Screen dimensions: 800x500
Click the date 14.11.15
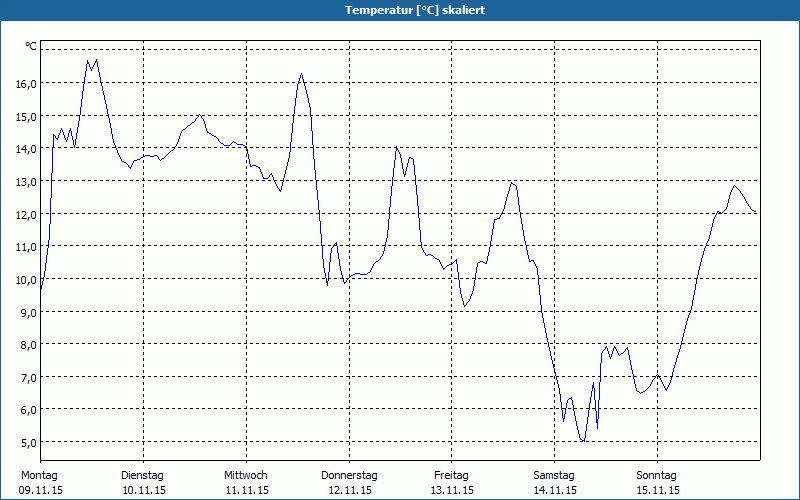tap(555, 491)
